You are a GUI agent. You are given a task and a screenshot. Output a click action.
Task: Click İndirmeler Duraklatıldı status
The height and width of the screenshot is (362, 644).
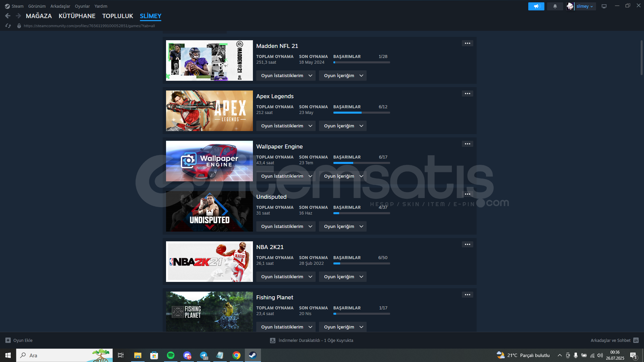(316, 340)
